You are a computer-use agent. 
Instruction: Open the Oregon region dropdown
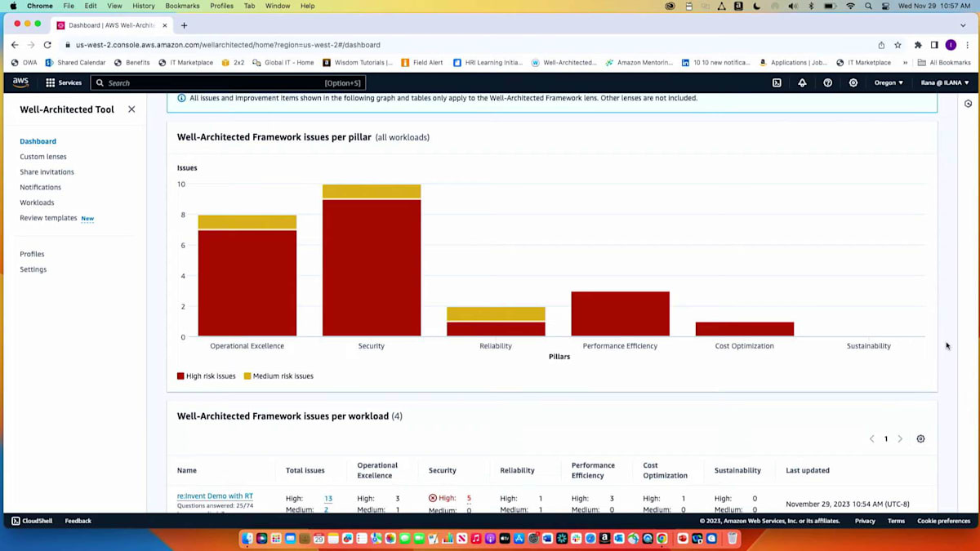click(x=889, y=82)
